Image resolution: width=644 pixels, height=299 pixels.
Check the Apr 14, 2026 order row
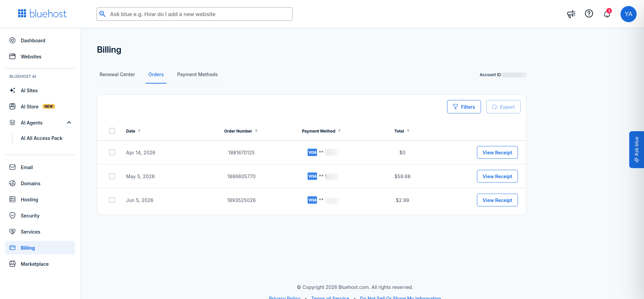click(x=112, y=152)
